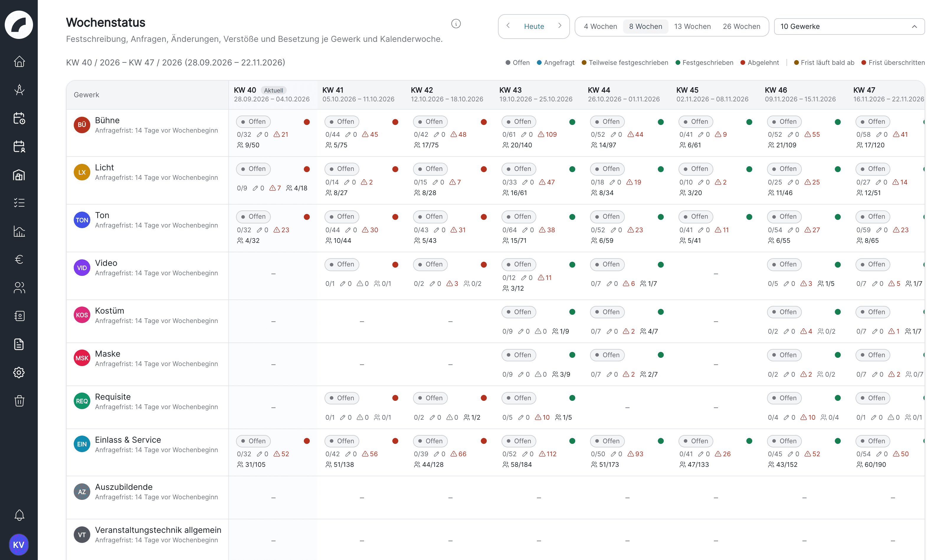
Task: Go to next week range arrow
Action: tap(560, 26)
